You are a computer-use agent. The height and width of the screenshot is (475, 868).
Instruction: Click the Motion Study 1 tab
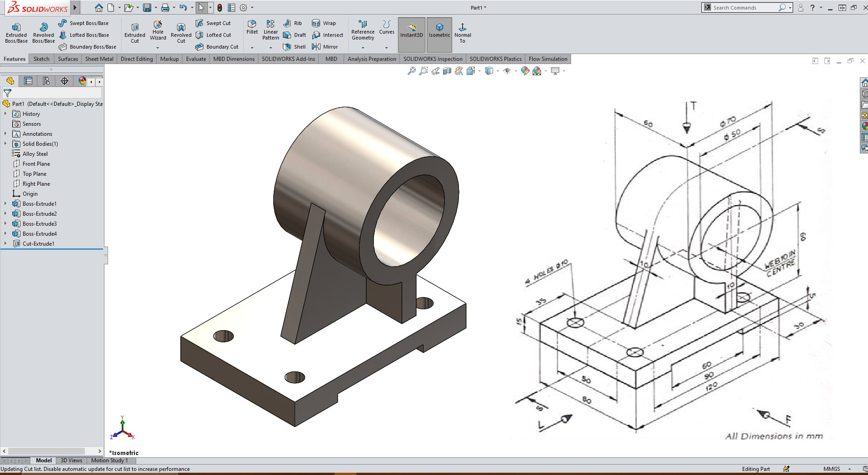(109, 460)
